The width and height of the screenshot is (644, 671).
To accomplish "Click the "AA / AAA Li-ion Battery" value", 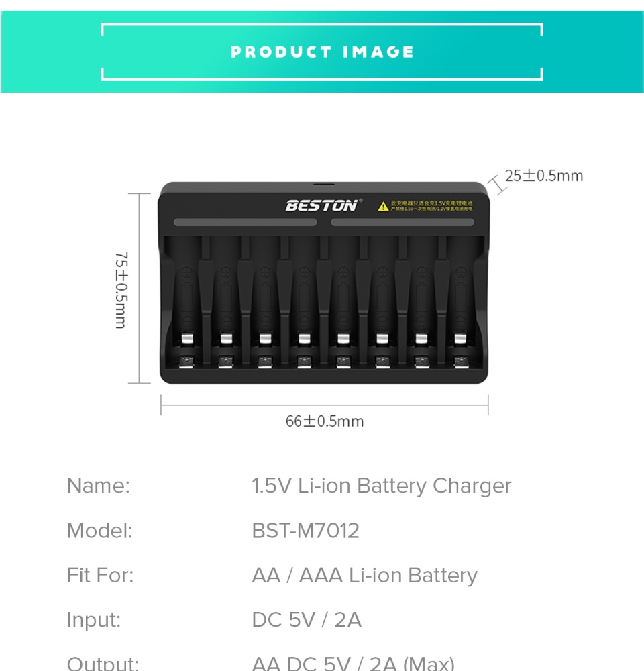I will (x=364, y=575).
